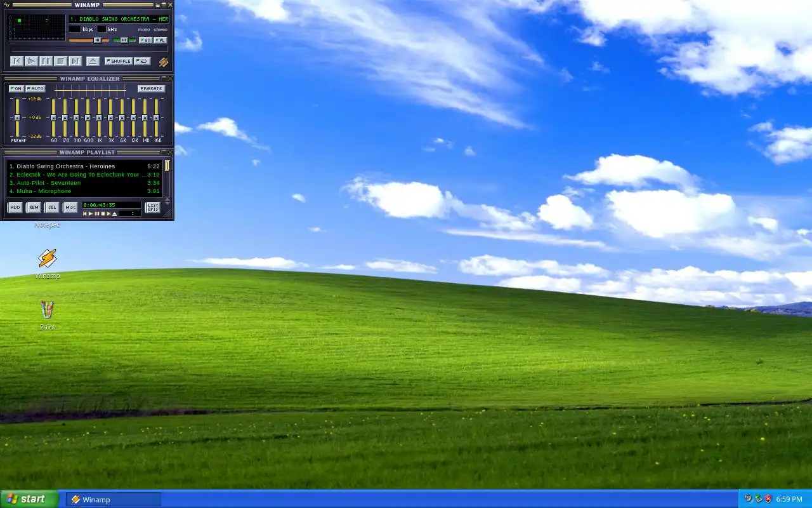Click the song seek position bar
Image resolution: width=812 pixels, height=508 pixels.
(x=89, y=50)
